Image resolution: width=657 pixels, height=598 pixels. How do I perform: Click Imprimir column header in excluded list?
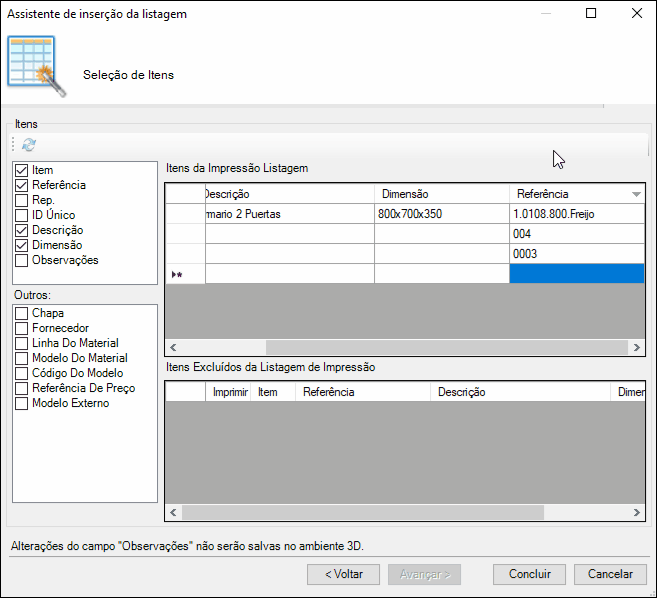[x=228, y=392]
